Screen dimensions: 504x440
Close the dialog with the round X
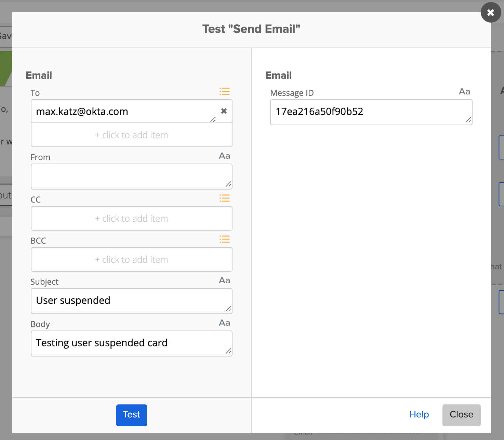click(491, 12)
